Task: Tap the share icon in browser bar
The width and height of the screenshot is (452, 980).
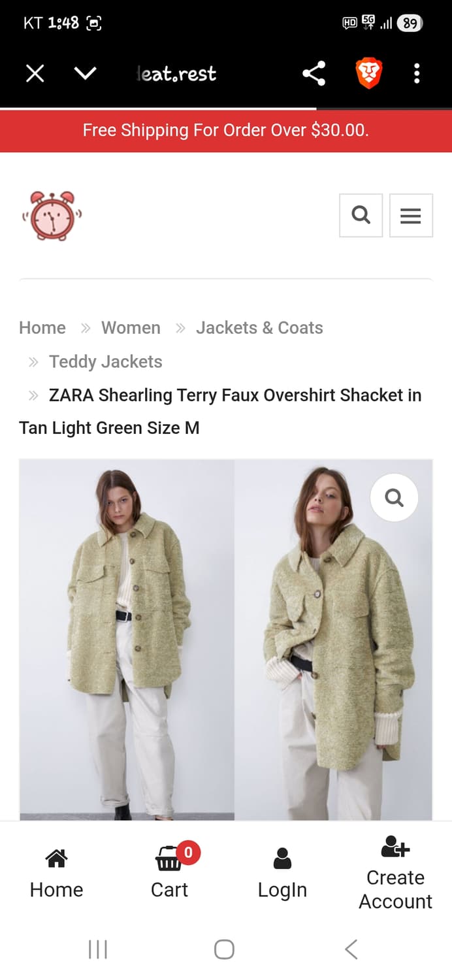Action: coord(314,73)
